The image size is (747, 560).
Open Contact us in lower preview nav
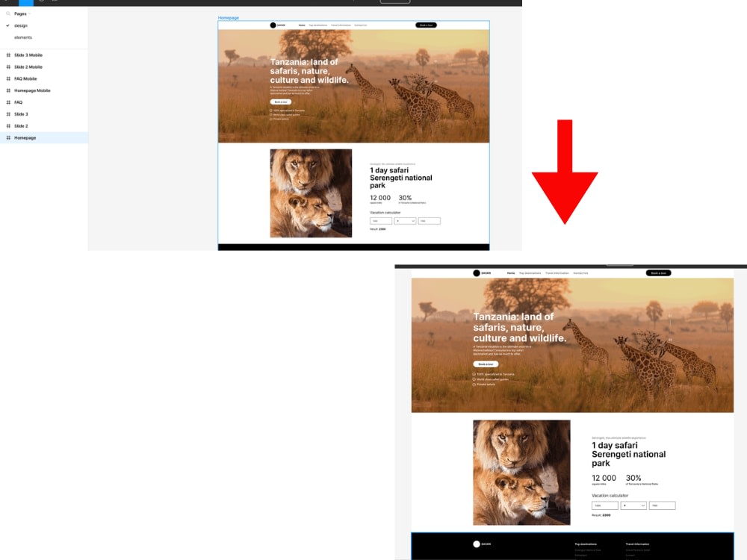pyautogui.click(x=580, y=273)
